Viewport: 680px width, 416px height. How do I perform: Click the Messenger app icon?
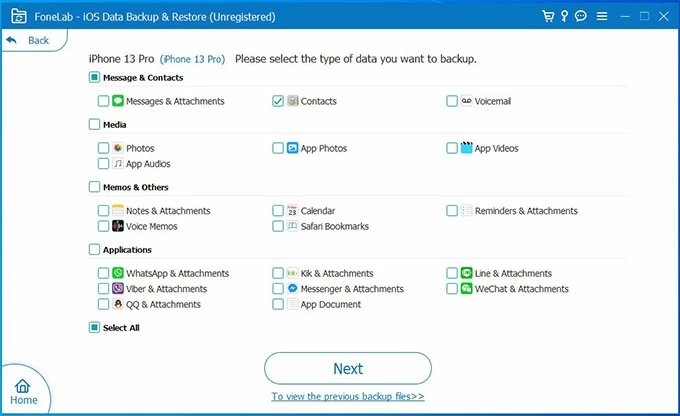coord(292,289)
